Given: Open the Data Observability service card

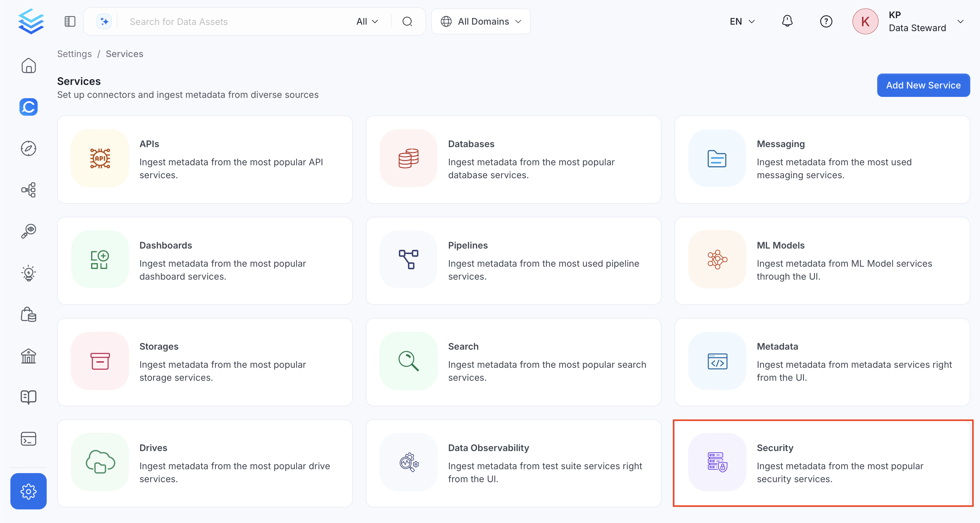Looking at the screenshot, I should click(x=514, y=463).
